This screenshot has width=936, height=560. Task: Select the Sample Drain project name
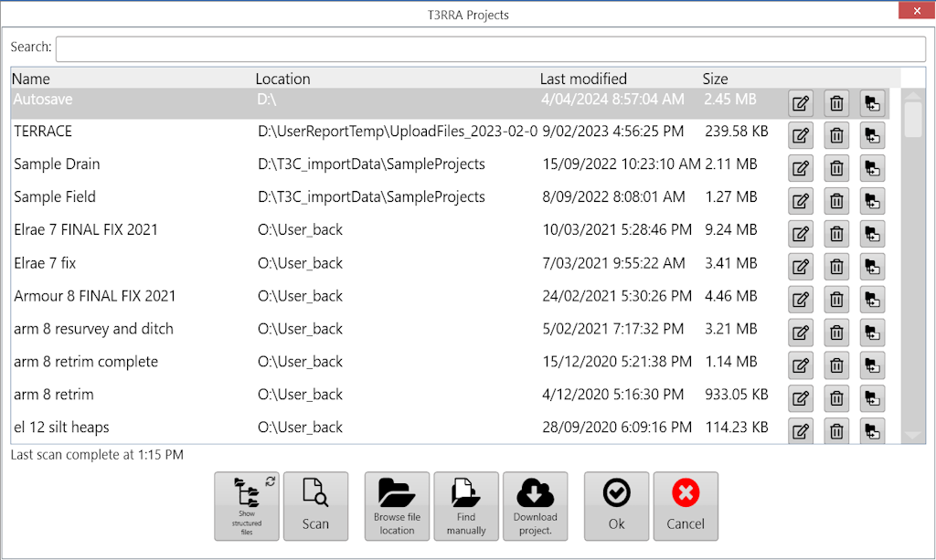[x=57, y=164]
